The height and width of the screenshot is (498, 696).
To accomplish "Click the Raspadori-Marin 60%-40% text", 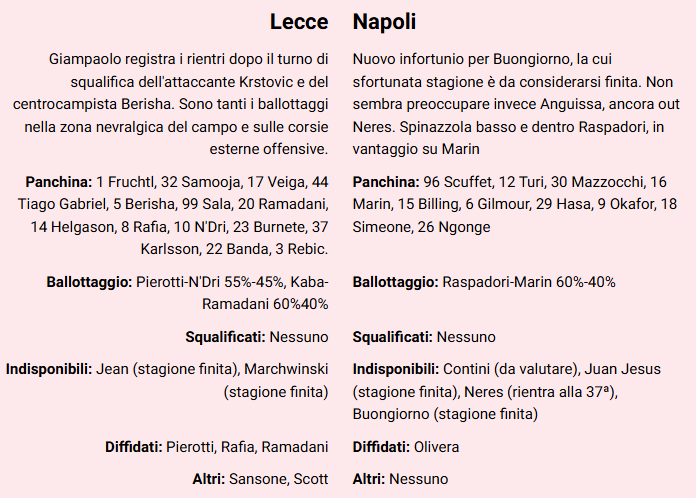I will click(x=529, y=282).
